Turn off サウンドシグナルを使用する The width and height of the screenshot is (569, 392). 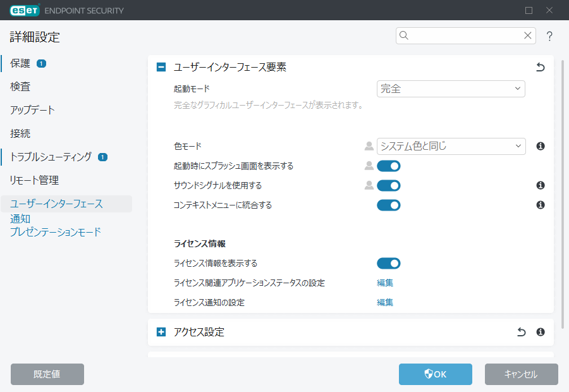(x=389, y=185)
